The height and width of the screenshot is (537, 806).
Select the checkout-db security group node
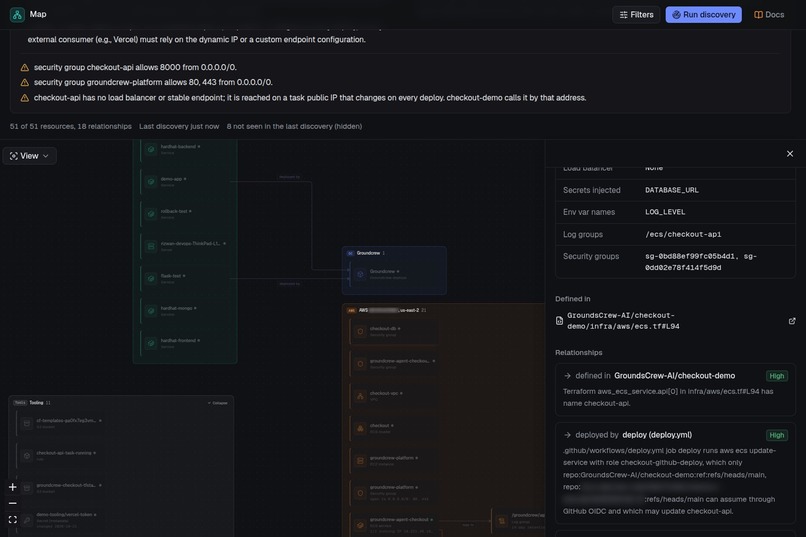(395, 331)
